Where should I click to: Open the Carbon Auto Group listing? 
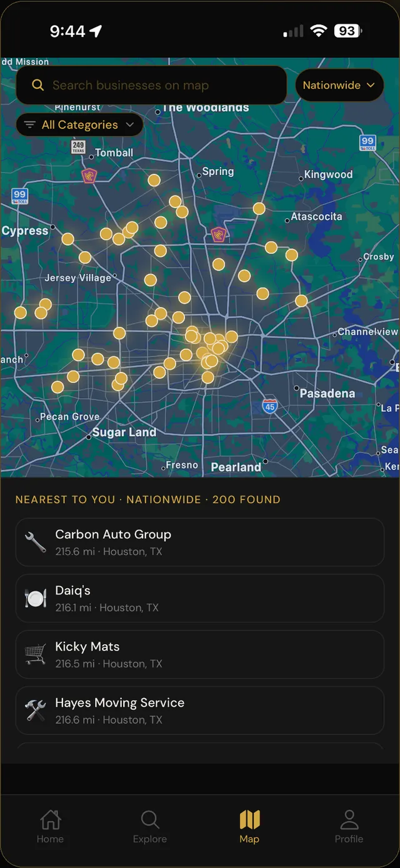(200, 542)
